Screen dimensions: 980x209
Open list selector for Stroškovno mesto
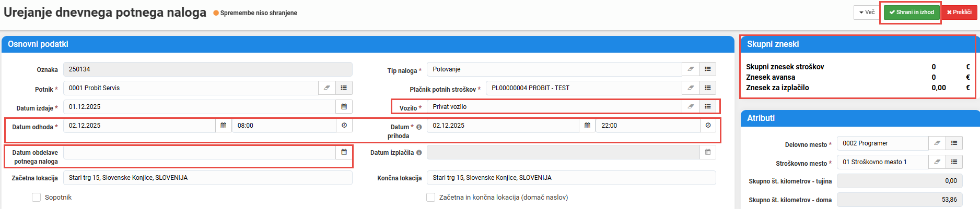point(954,162)
